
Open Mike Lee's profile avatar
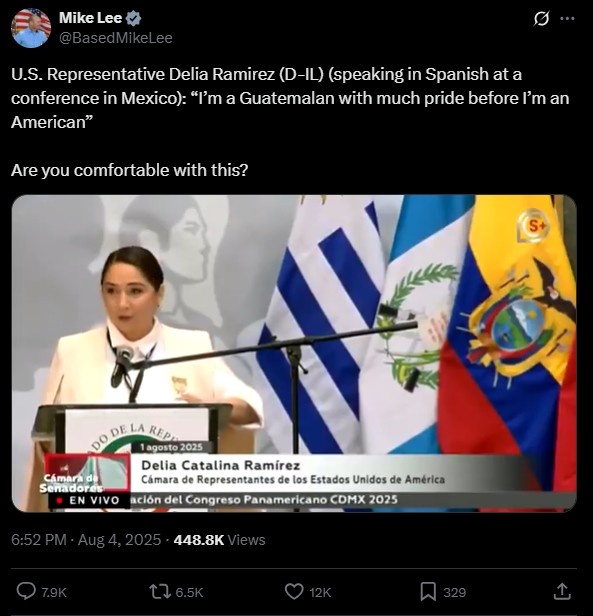[31, 28]
